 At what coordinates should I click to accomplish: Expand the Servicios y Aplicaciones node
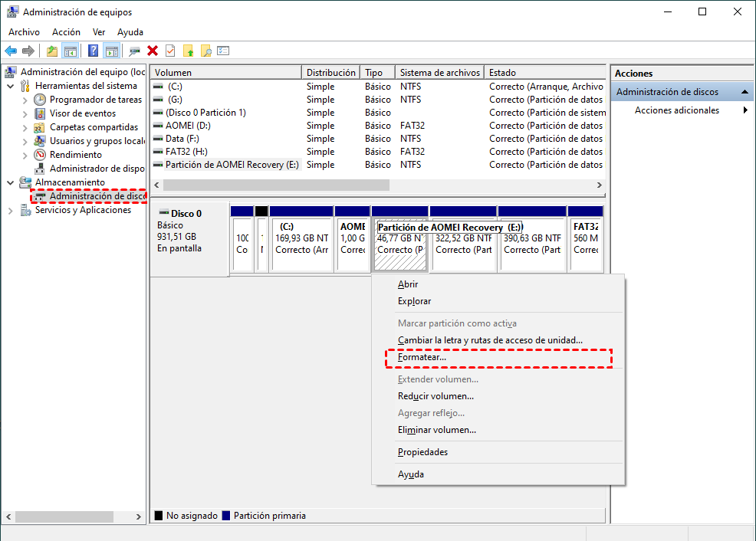click(x=10, y=210)
